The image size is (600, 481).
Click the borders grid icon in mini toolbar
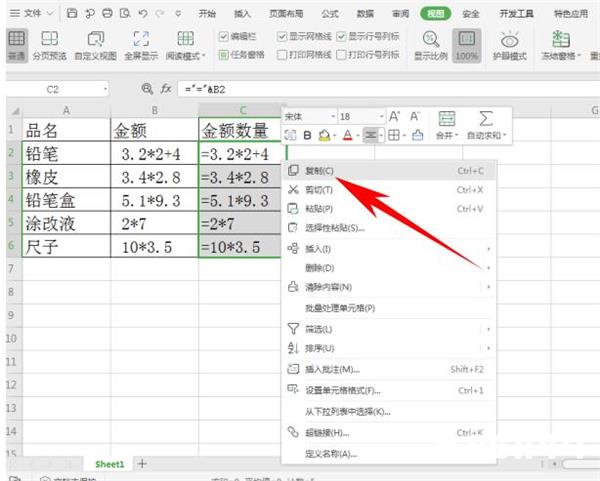point(394,135)
